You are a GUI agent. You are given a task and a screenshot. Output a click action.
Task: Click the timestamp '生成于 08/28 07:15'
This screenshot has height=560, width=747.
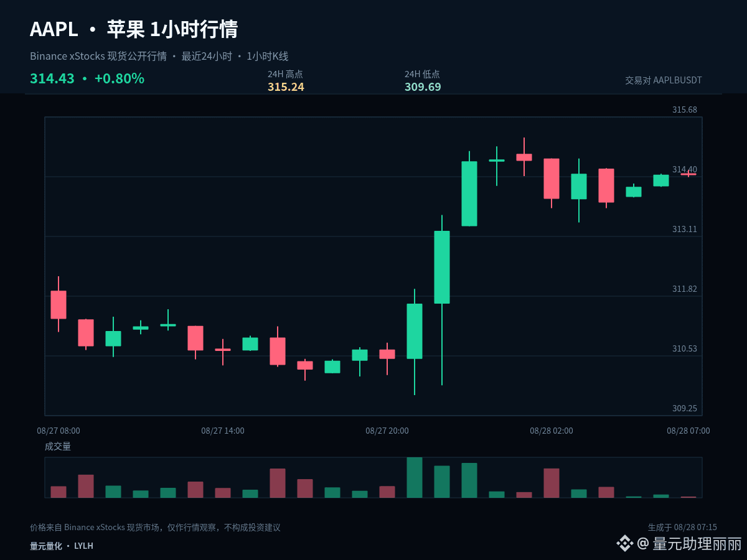[682, 527]
